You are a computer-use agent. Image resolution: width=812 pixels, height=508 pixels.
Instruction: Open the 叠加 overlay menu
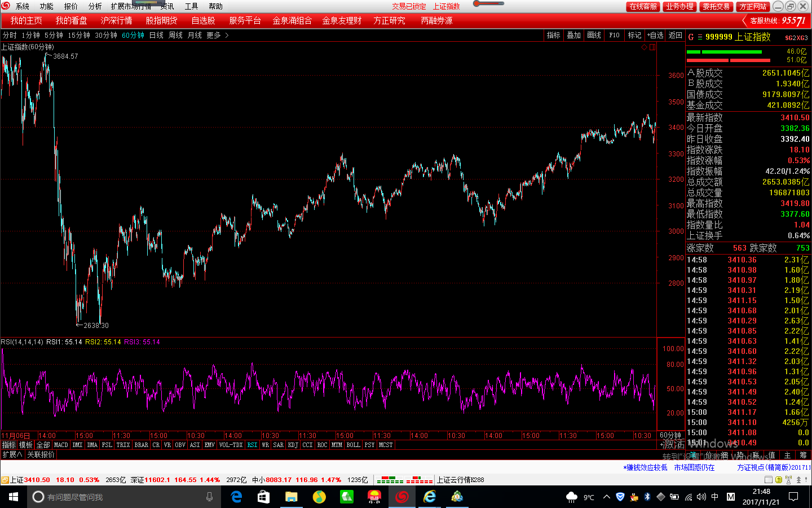[x=574, y=35]
